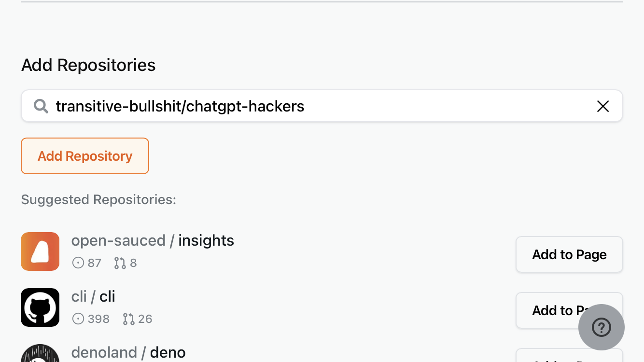Add cli/cli to page

click(x=569, y=310)
